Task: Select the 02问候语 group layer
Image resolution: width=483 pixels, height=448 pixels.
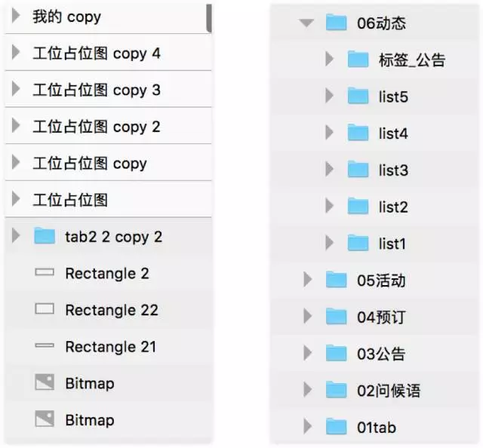Action: tap(388, 390)
